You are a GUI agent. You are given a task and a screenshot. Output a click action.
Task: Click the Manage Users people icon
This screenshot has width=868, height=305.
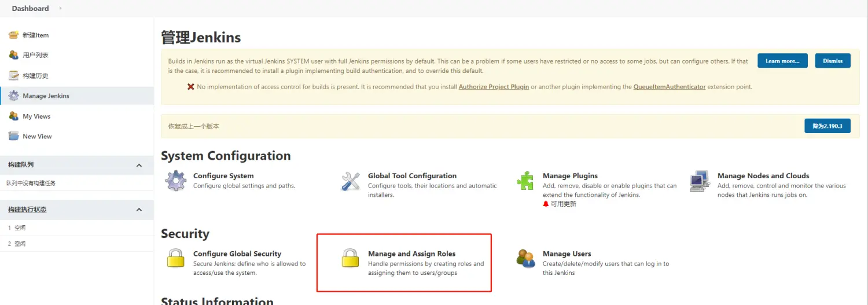(x=525, y=258)
